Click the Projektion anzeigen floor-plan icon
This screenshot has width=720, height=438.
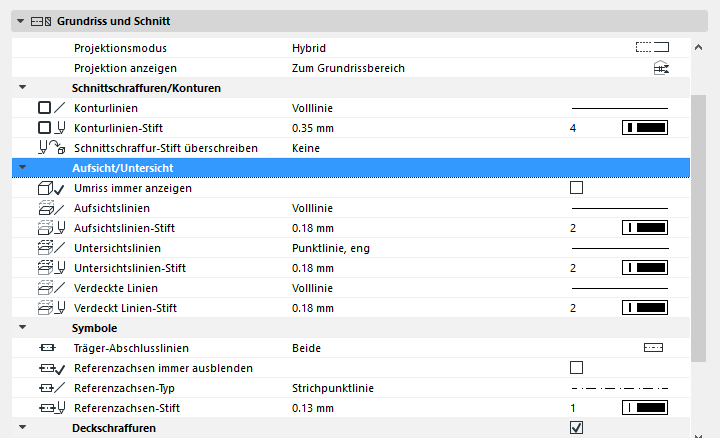pos(660,68)
